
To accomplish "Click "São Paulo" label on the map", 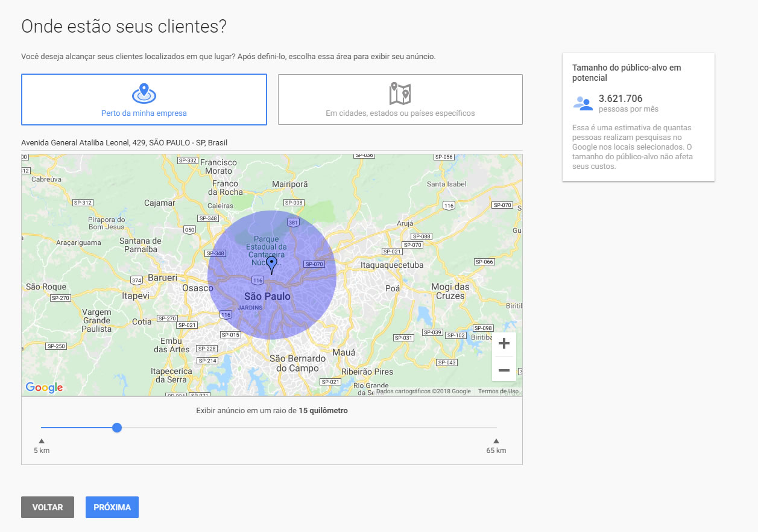I will tap(267, 297).
